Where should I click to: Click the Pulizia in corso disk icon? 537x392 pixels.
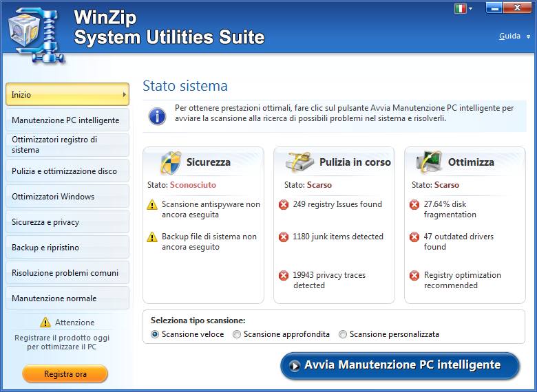coord(299,163)
